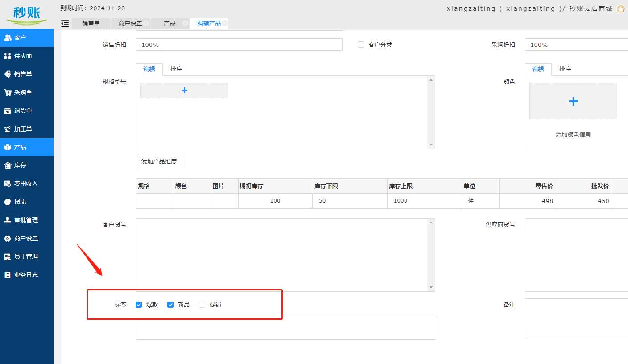
Task: Collapse the sidebar with the menu toggle icon
Action: tap(65, 24)
